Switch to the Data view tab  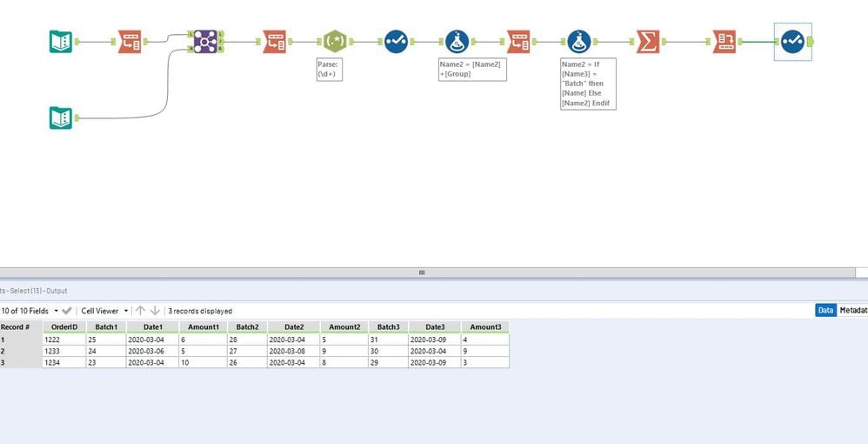(825, 311)
